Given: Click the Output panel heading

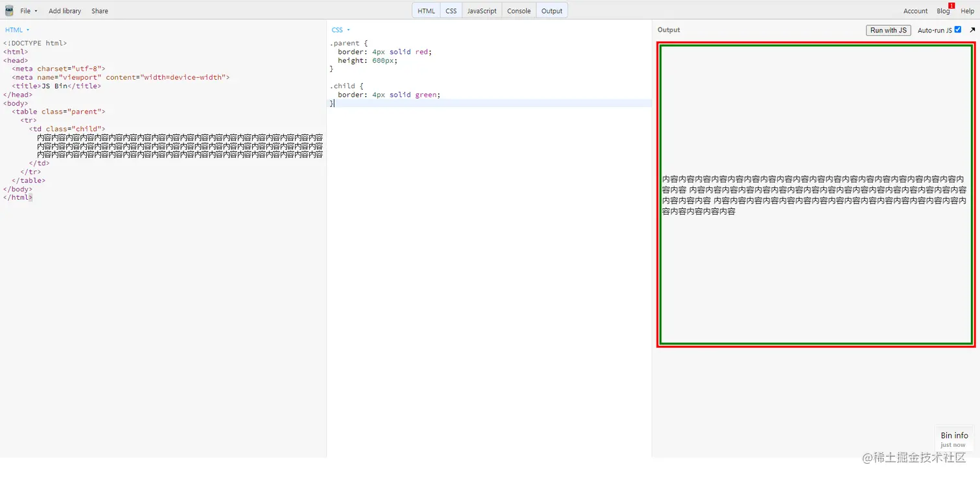Looking at the screenshot, I should tap(669, 30).
